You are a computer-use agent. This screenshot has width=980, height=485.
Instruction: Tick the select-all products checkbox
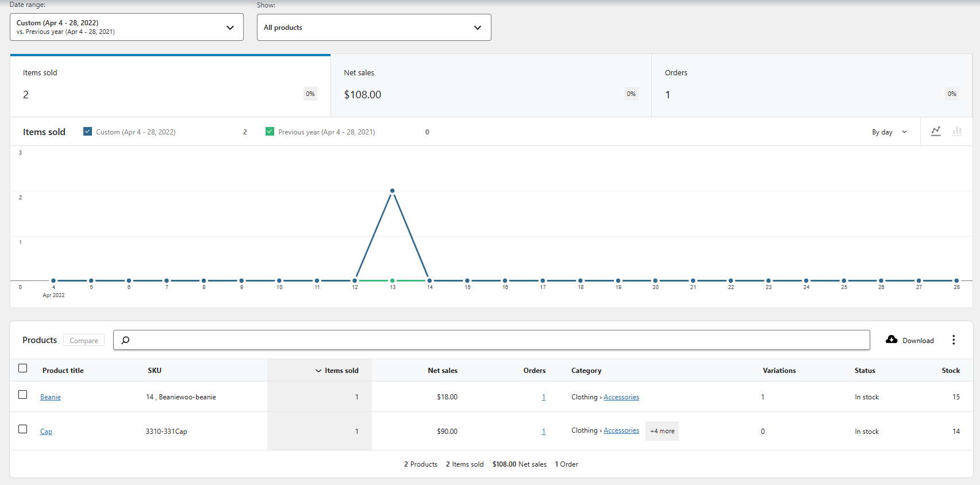pos(23,368)
